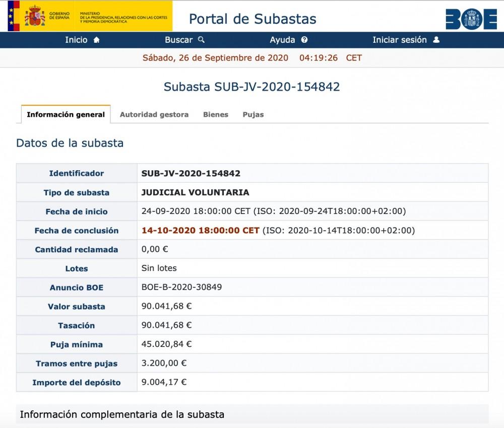Screen dimensions: 504x428
Task: Open the BOE-B-2020-30849 announcement link
Action: (x=176, y=287)
